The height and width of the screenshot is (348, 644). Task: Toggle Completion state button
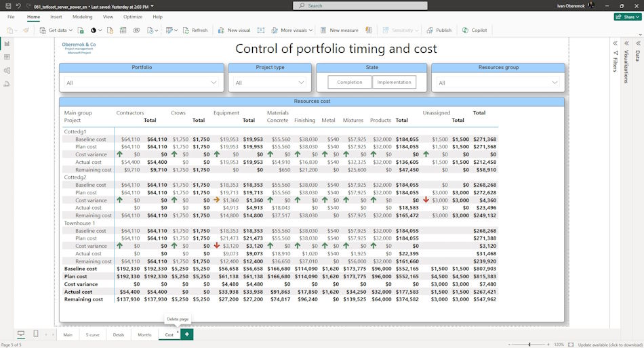[350, 82]
